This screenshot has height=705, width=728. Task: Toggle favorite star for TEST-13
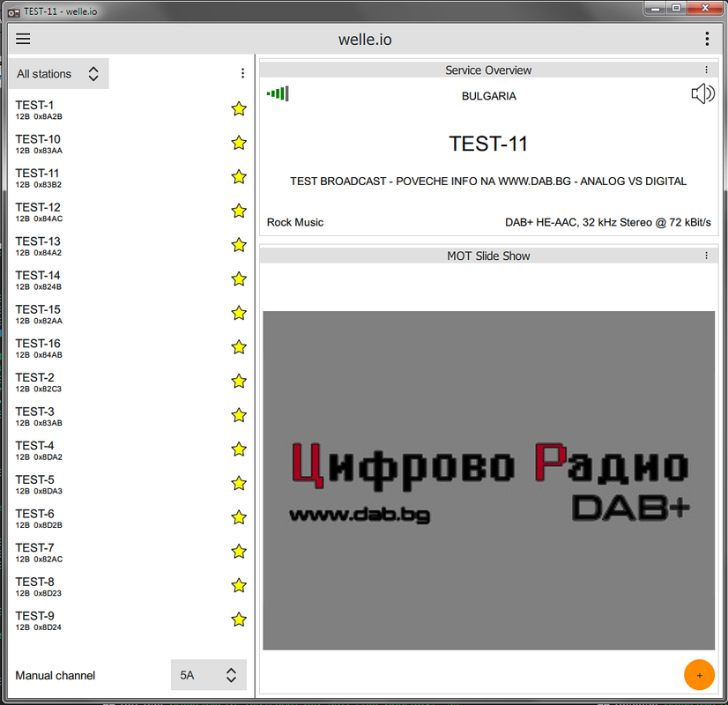239,245
